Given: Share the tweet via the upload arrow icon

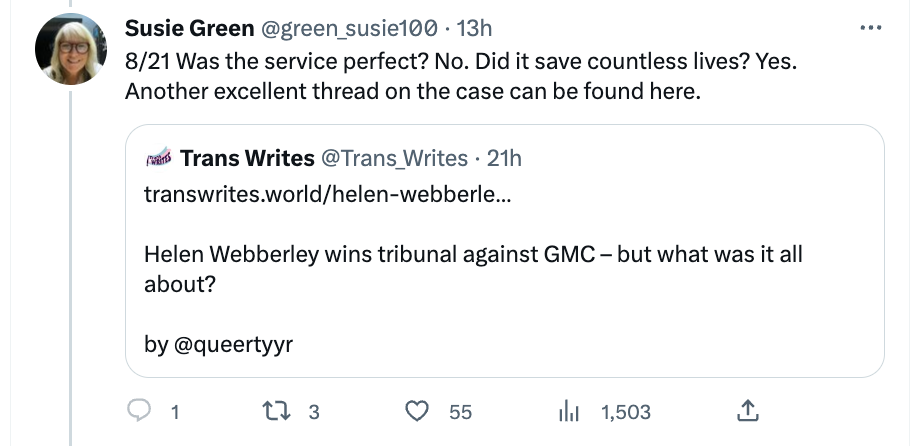Looking at the screenshot, I should [x=747, y=411].
